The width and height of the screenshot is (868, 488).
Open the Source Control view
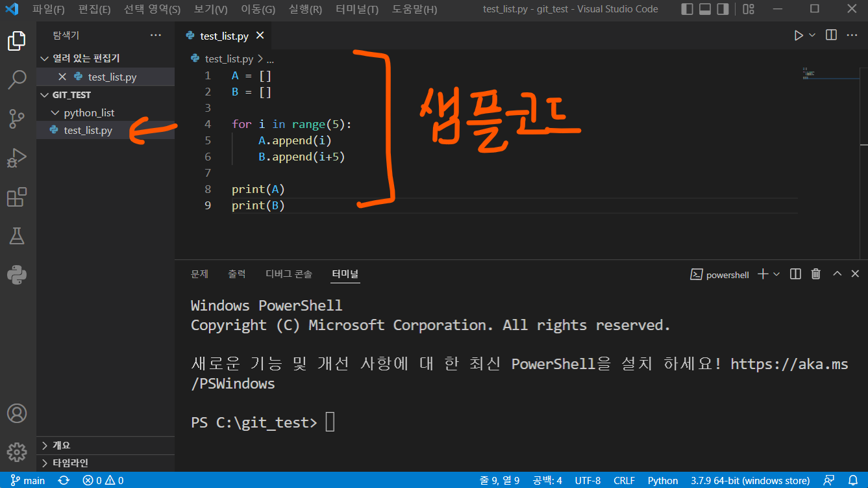(17, 119)
